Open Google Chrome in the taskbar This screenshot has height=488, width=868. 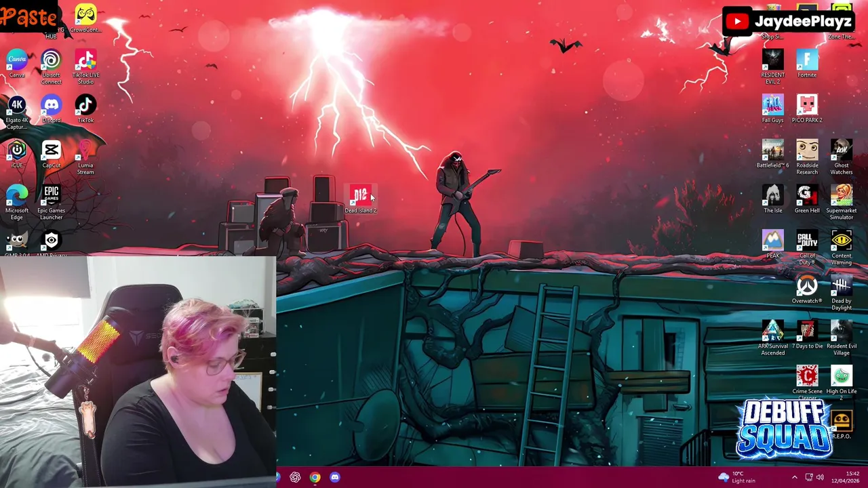(315, 477)
